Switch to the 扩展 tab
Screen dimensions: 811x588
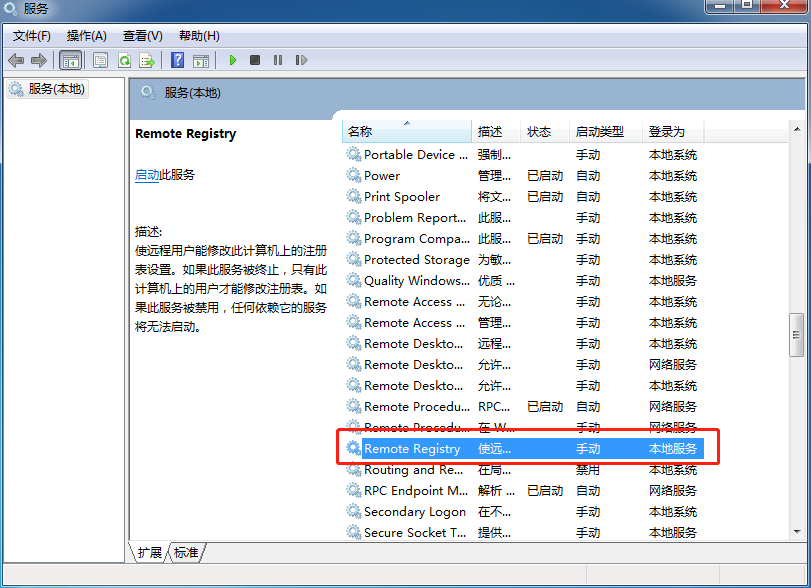(150, 552)
